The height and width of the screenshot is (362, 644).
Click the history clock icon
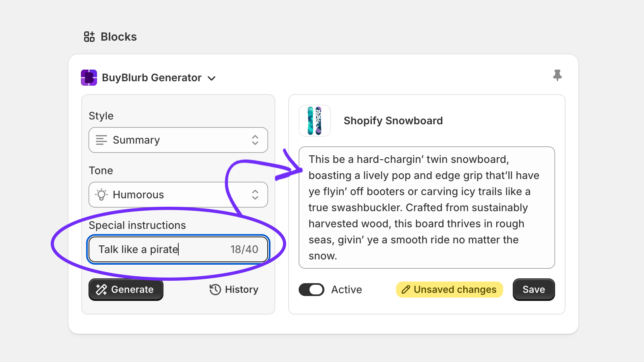(x=215, y=290)
